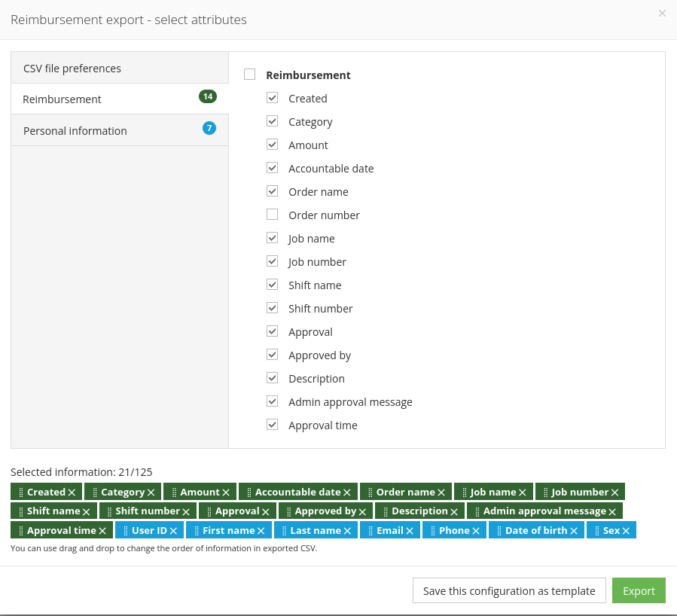Remove the Amount tag via its X icon
The width and height of the screenshot is (677, 616).
[x=226, y=492]
